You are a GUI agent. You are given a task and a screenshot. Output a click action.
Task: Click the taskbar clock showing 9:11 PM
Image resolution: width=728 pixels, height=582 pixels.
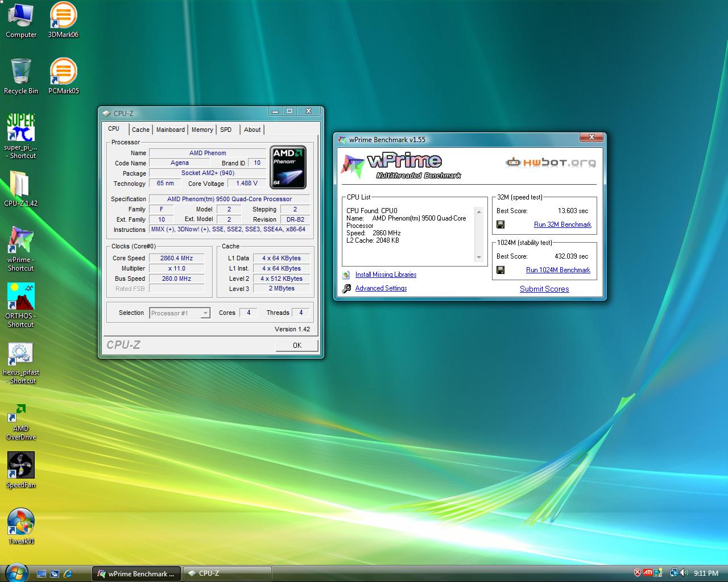[706, 573]
